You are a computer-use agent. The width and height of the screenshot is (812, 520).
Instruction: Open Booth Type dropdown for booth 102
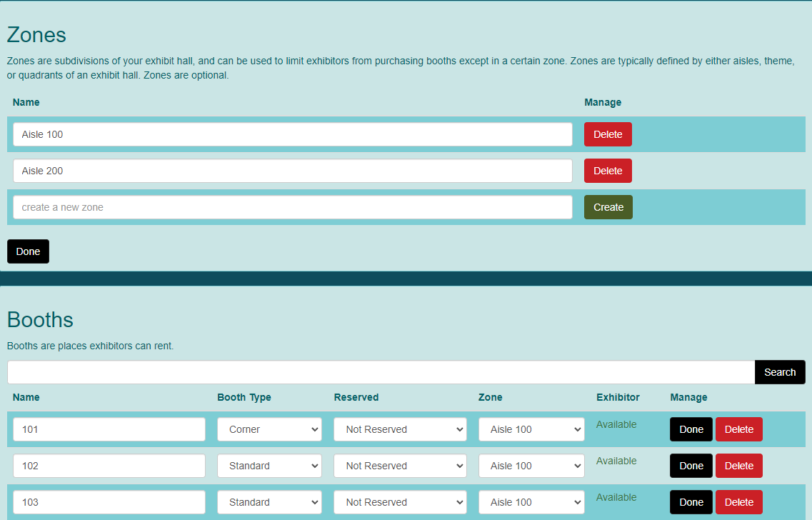(x=269, y=466)
